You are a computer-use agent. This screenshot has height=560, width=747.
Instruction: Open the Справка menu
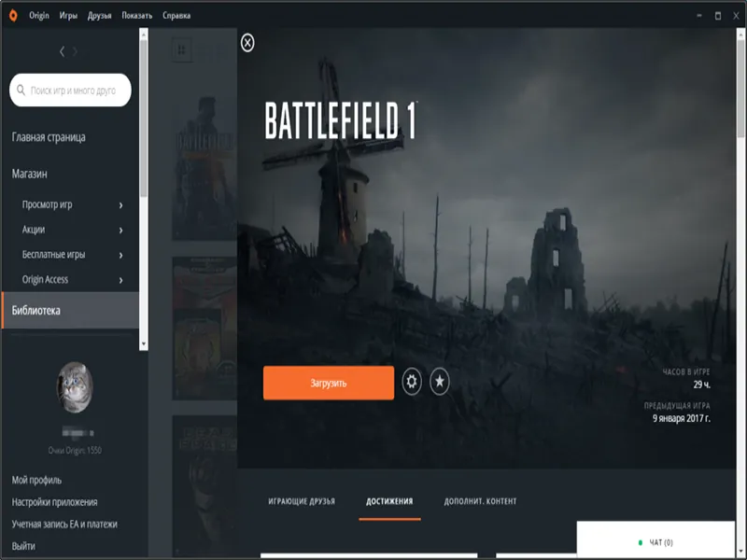[176, 16]
